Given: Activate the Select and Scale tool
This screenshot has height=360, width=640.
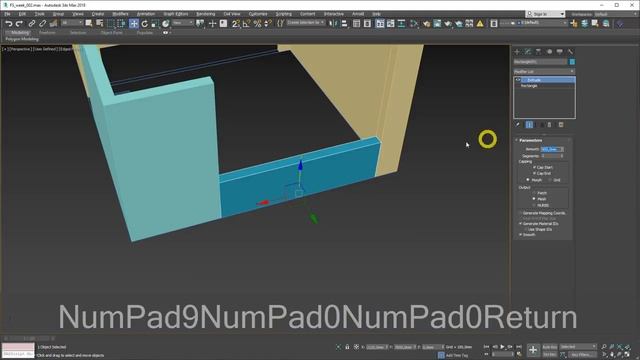Looking at the screenshot, I should pos(155,24).
